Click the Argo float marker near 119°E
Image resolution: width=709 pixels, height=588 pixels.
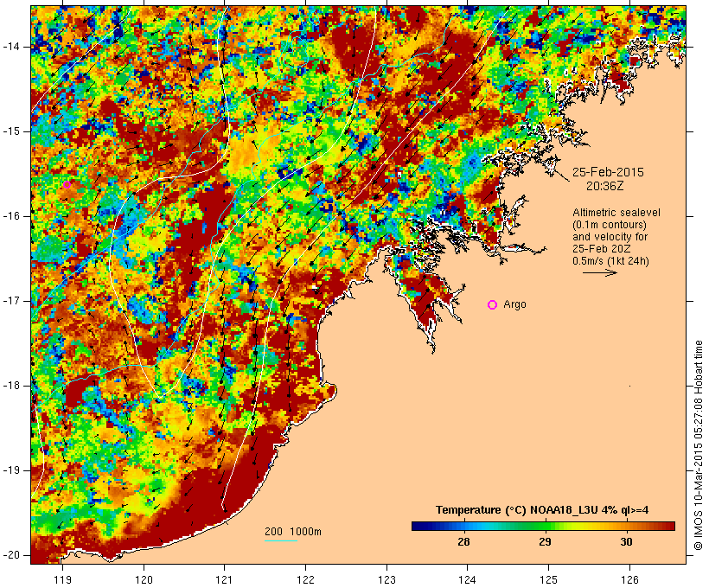pyautogui.click(x=67, y=184)
